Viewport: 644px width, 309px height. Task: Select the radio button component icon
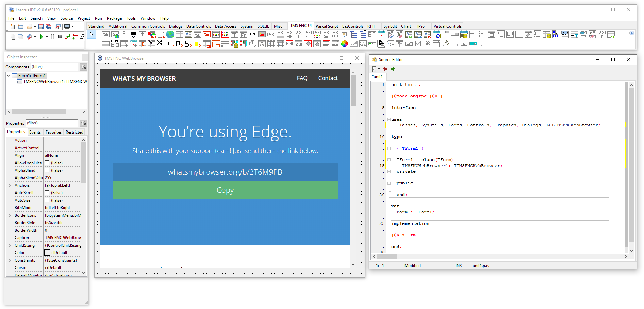click(x=427, y=44)
